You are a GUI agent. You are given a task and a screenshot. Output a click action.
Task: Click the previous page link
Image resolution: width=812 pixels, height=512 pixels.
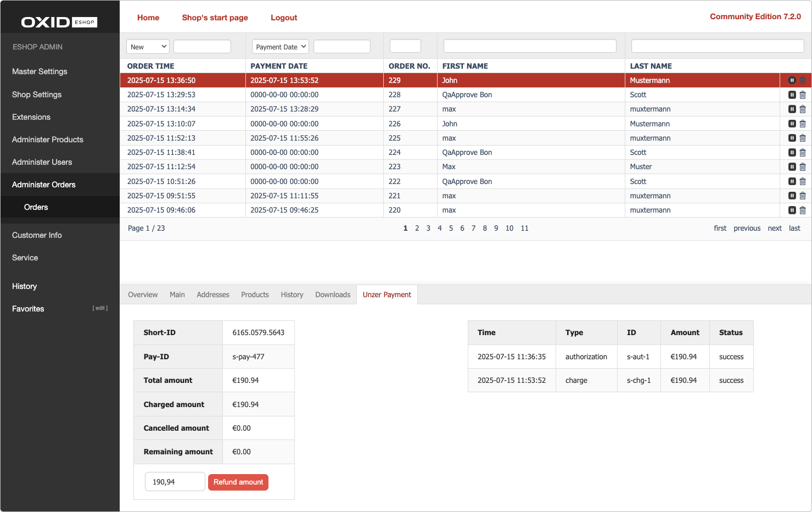tap(747, 228)
